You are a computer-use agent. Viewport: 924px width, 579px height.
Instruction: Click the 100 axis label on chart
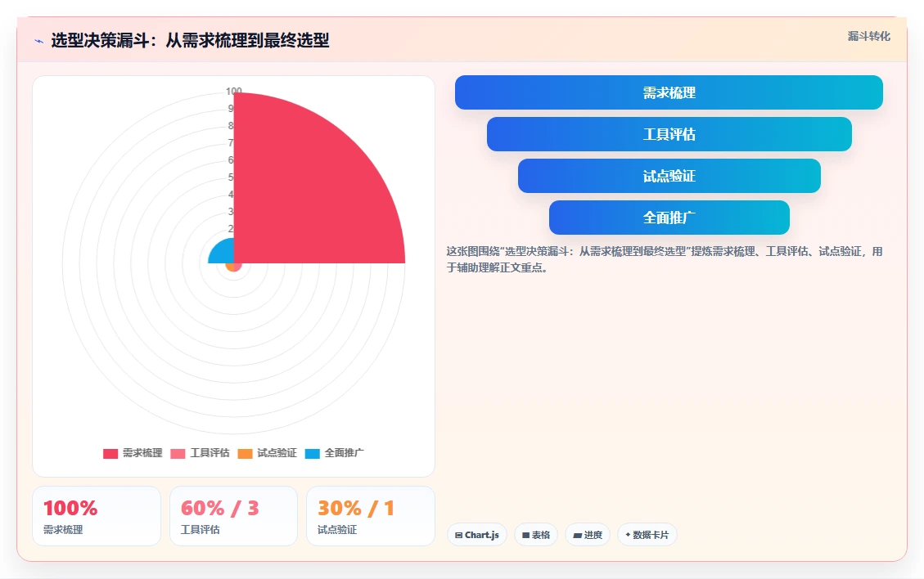(x=234, y=92)
